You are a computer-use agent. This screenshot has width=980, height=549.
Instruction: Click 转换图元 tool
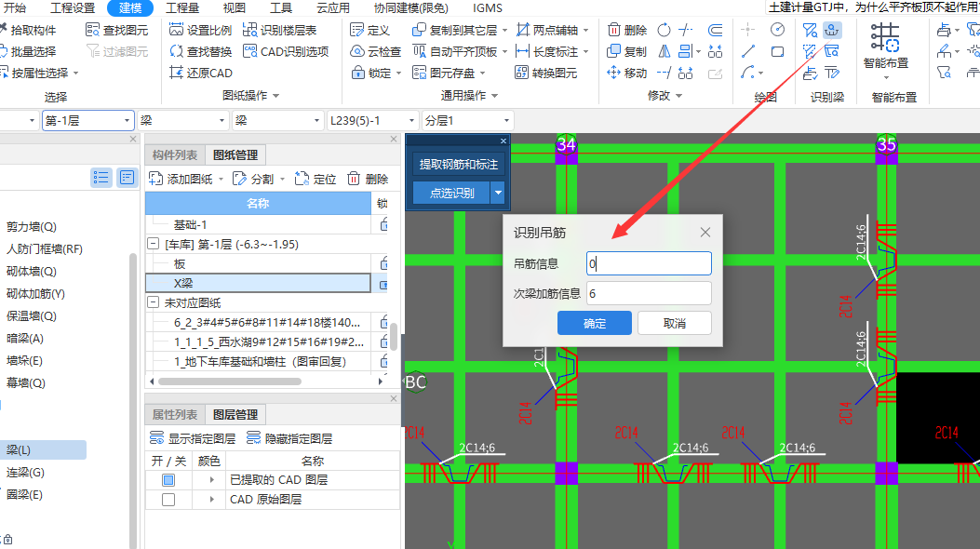[x=545, y=73]
